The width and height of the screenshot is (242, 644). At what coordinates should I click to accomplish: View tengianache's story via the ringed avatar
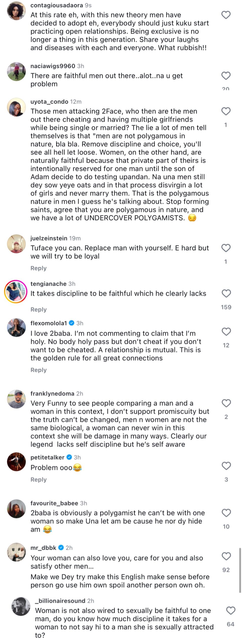16,292
